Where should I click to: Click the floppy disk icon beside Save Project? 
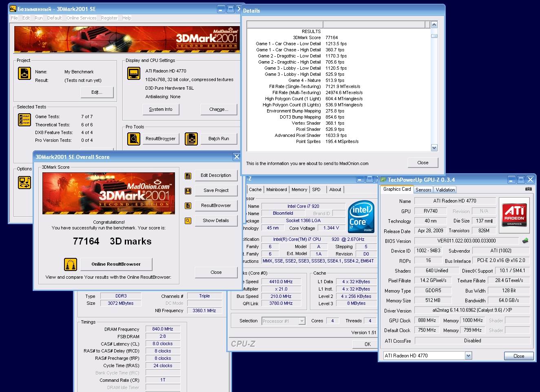[188, 191]
